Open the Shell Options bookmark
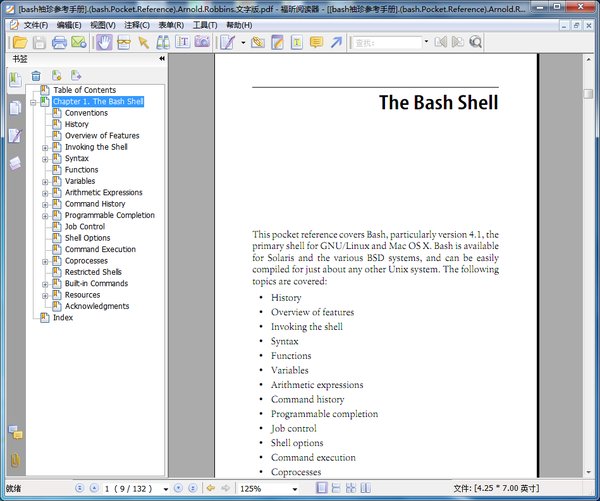This screenshot has height=501, width=600. pos(87,238)
